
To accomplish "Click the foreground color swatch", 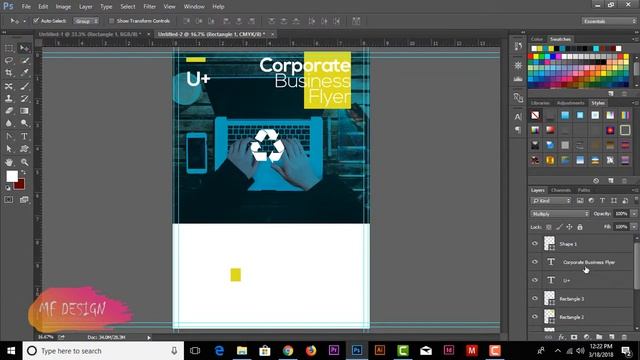I will coord(12,176).
